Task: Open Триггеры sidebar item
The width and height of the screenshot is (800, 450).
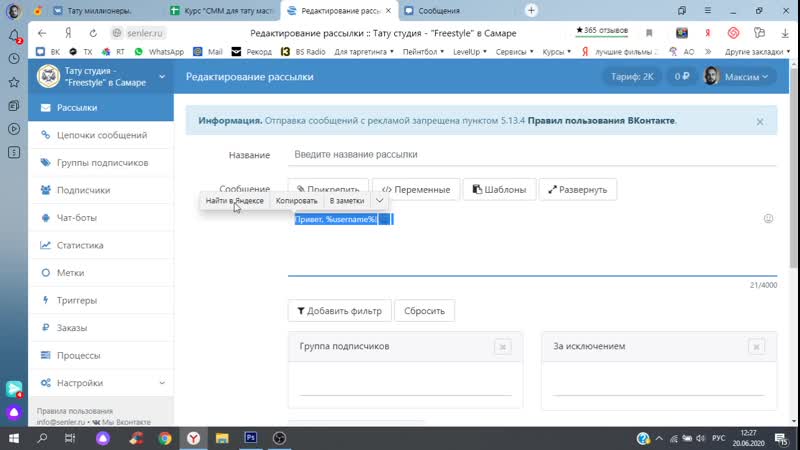Action: tap(101, 301)
